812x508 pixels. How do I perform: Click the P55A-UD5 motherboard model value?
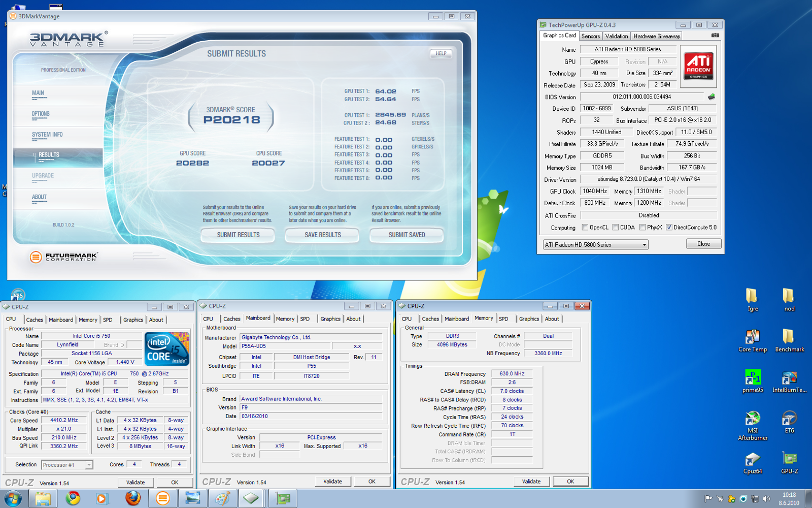pos(284,346)
